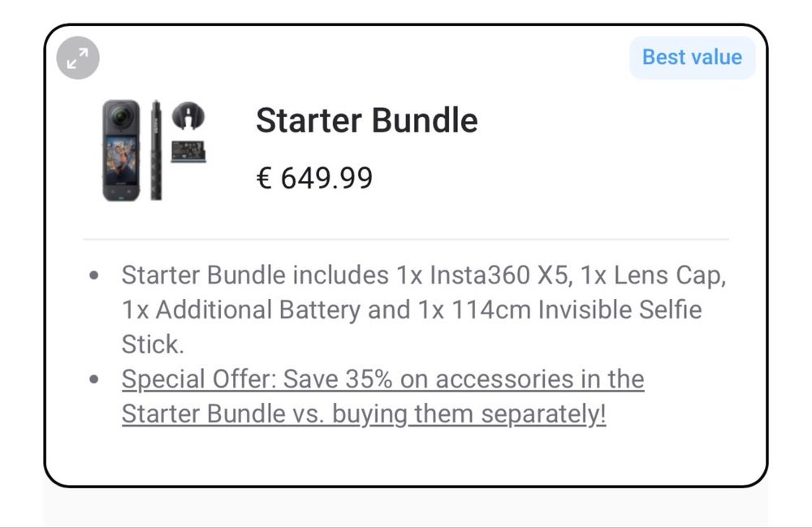812x528 pixels.
Task: Click the Insta360 X5 camera image
Action: [121, 151]
